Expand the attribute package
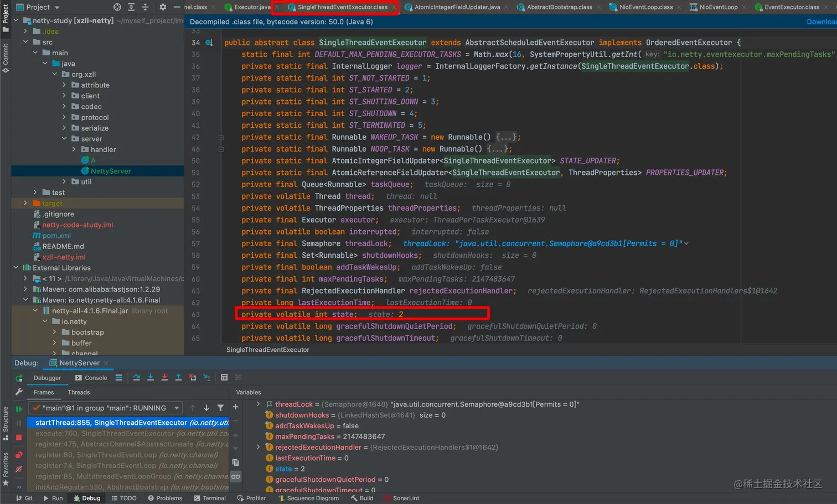The width and height of the screenshot is (837, 504). pos(64,85)
